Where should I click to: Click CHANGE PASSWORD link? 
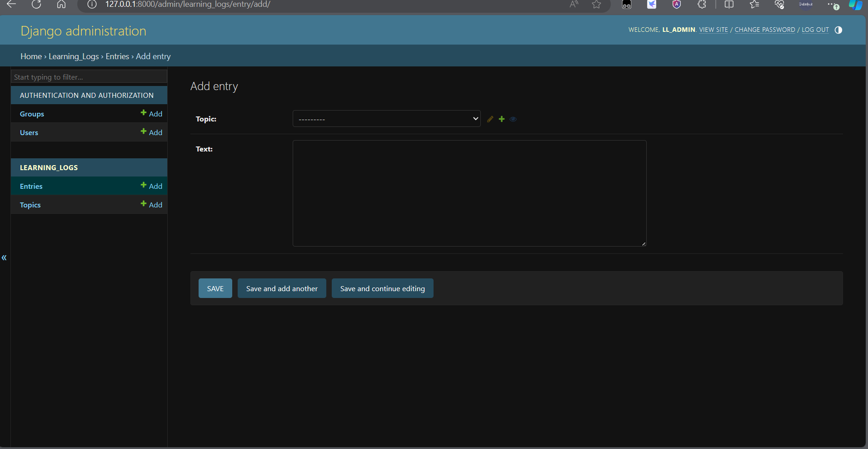point(765,30)
